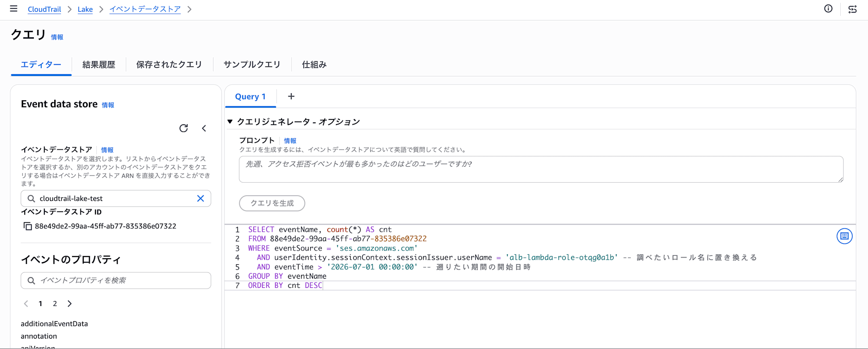
Task: Click SQL line 2 FROM clause
Action: coord(337,239)
